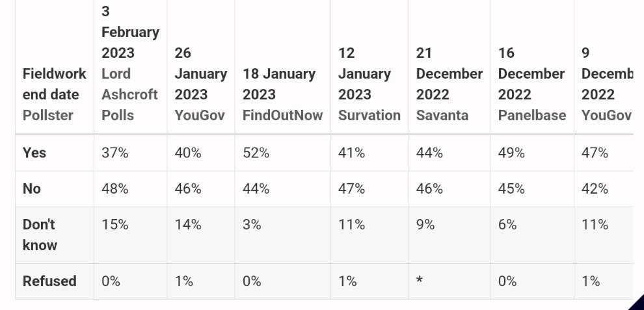This screenshot has width=644, height=310.
Task: Select the Savanta pollster label
Action: [442, 116]
